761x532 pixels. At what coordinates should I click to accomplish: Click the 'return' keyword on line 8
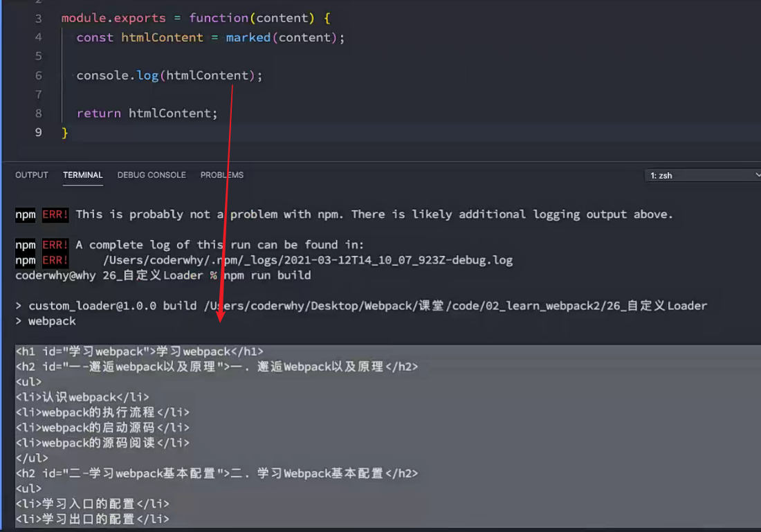[98, 113]
